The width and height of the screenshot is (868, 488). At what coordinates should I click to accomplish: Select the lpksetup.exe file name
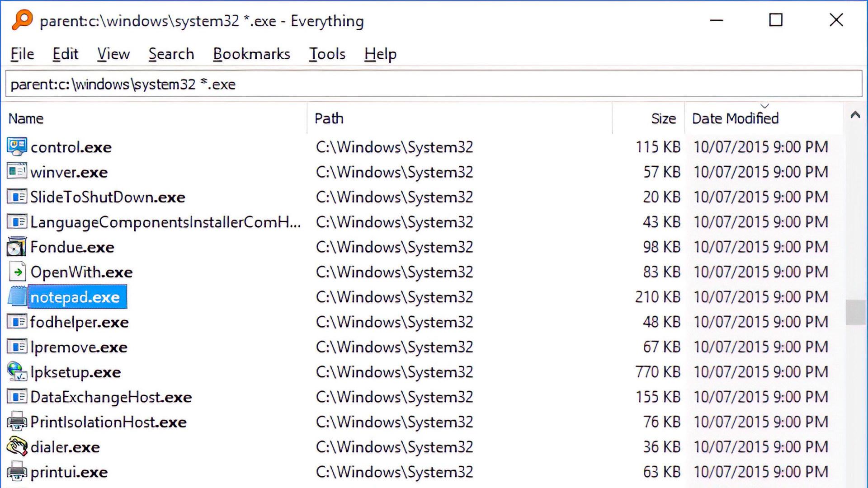[76, 372]
